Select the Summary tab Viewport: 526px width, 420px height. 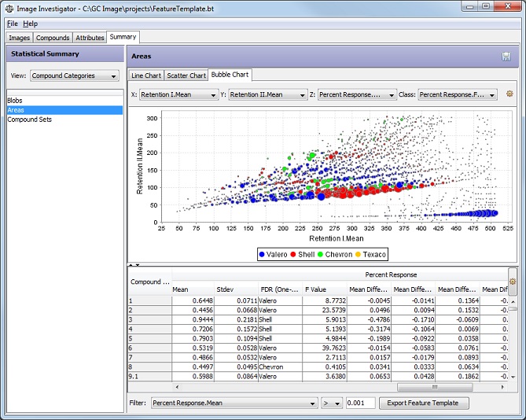(x=123, y=37)
